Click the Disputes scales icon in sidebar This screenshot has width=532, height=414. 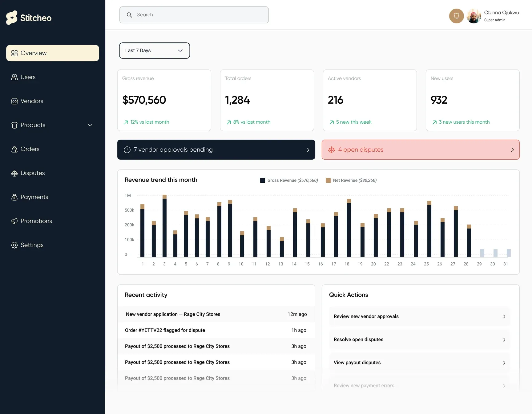[x=14, y=173]
